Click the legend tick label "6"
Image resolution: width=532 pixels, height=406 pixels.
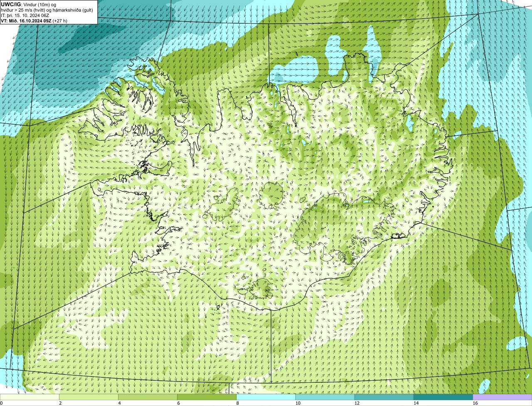(178, 403)
